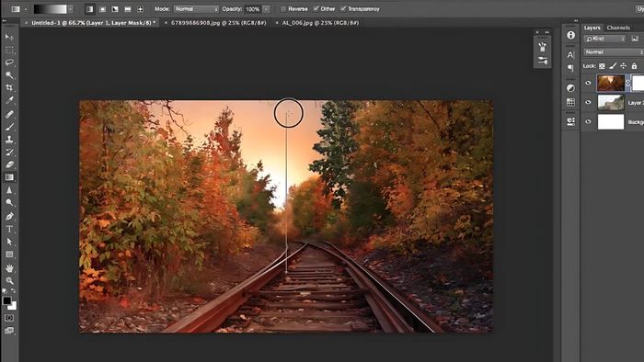The height and width of the screenshot is (362, 644).
Task: Select the Dodge tool
Action: pos(9,202)
